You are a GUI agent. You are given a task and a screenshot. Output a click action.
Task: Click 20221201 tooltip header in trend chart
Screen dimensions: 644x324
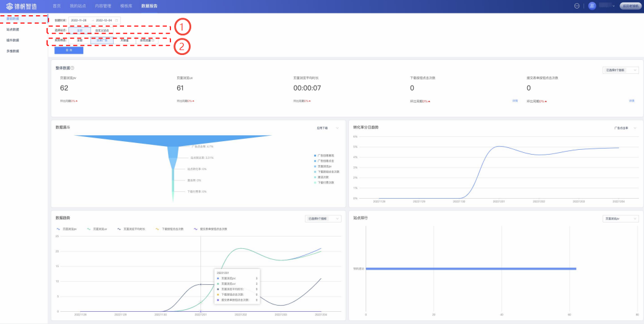(x=222, y=273)
